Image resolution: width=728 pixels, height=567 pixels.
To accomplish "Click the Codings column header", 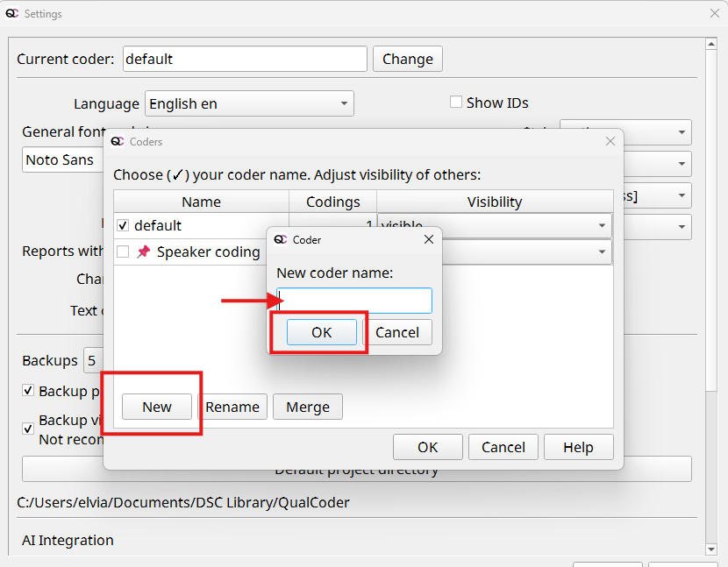I will click(x=332, y=202).
